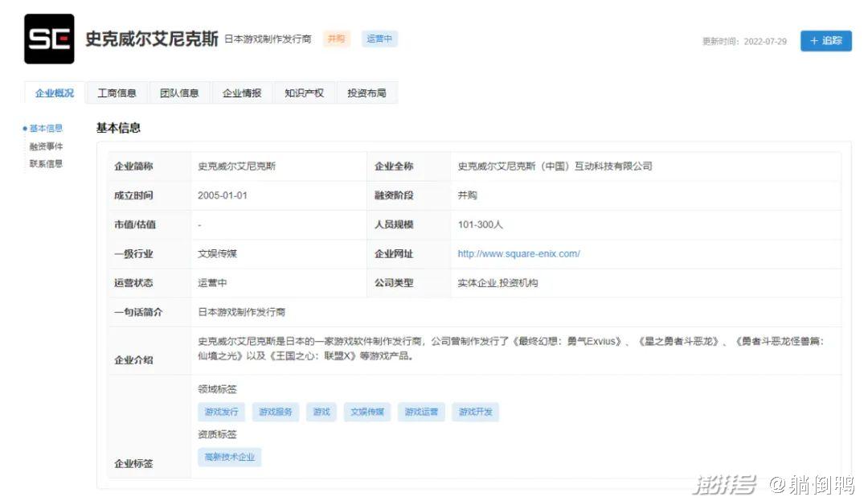Select the 游戏服务 tag
The image size is (868, 501).
click(276, 412)
